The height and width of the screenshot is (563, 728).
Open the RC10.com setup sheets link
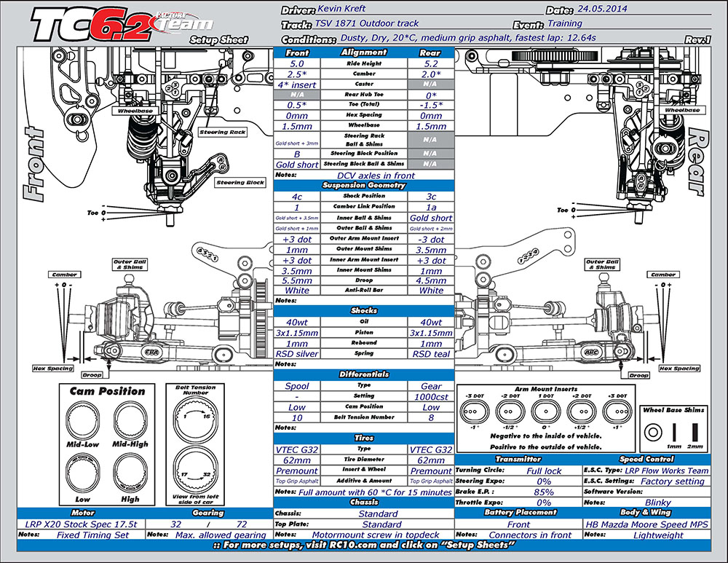point(364,546)
